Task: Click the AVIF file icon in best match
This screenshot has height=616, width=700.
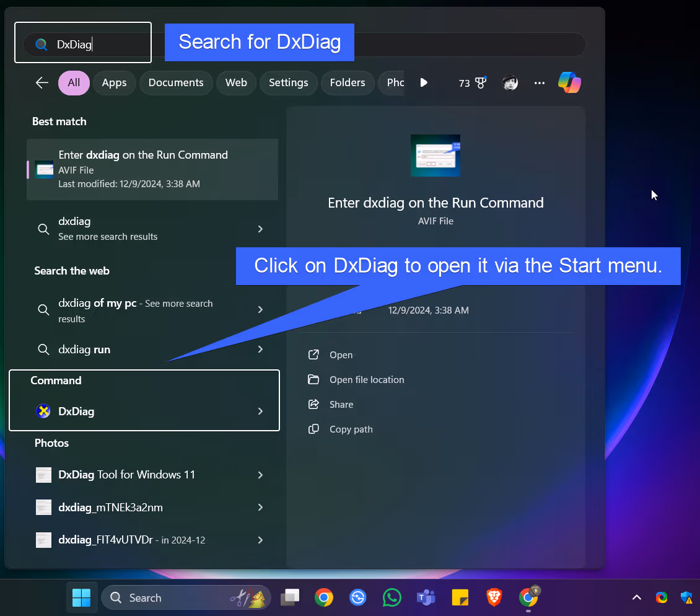Action: pos(44,169)
